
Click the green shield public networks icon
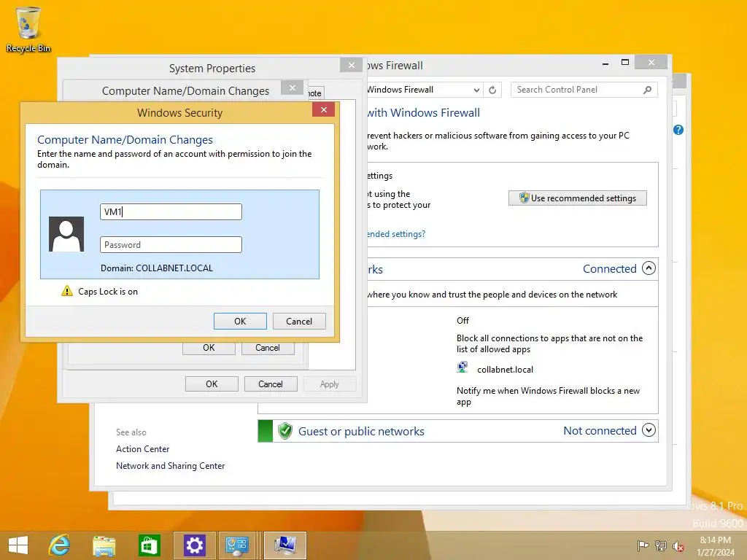[x=285, y=431]
